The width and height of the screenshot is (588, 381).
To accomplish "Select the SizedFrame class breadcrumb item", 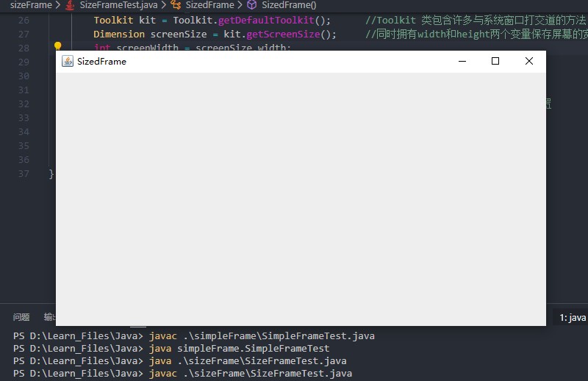I will (210, 5).
